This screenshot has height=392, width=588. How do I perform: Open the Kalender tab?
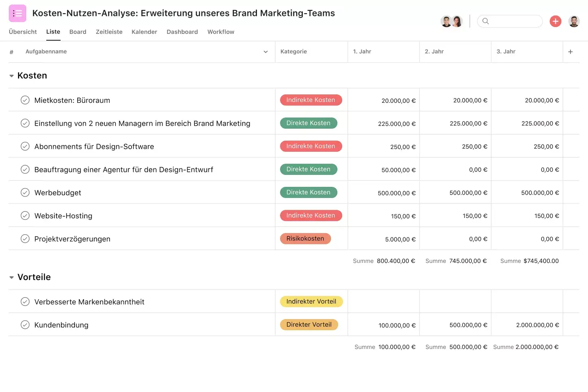point(144,32)
